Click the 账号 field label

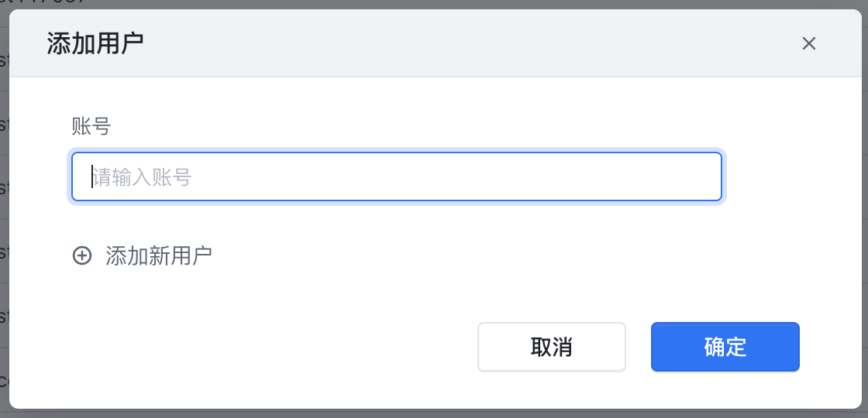[x=91, y=127]
